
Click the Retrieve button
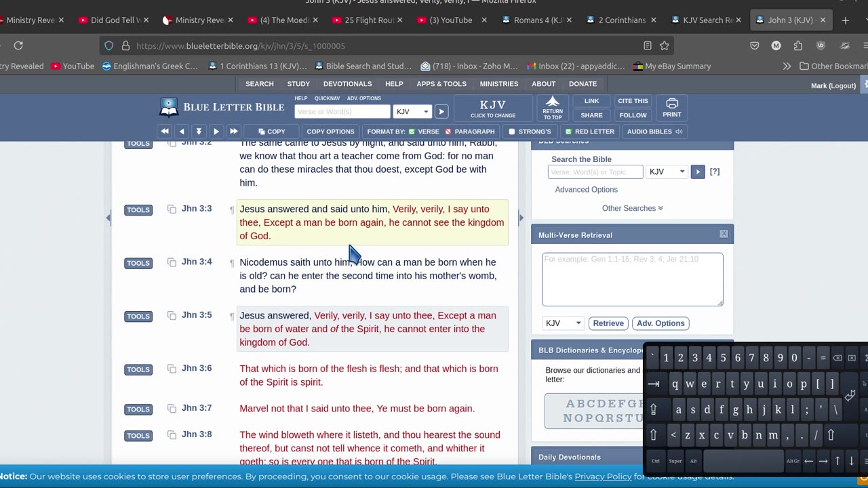point(608,323)
